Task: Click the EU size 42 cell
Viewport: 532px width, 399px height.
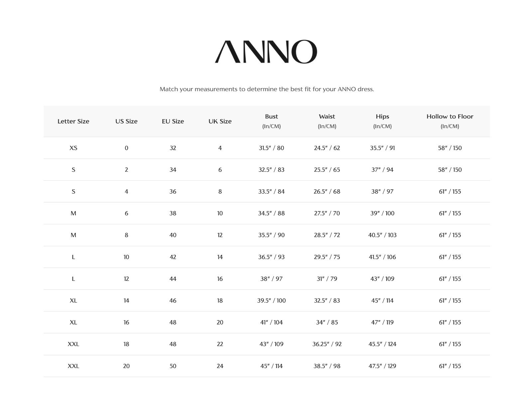Action: point(173,257)
